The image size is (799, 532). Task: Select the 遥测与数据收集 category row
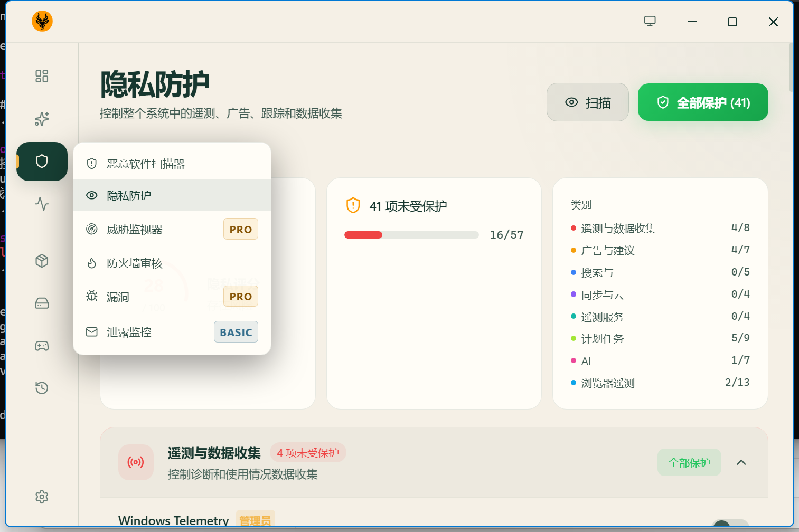[660, 228]
